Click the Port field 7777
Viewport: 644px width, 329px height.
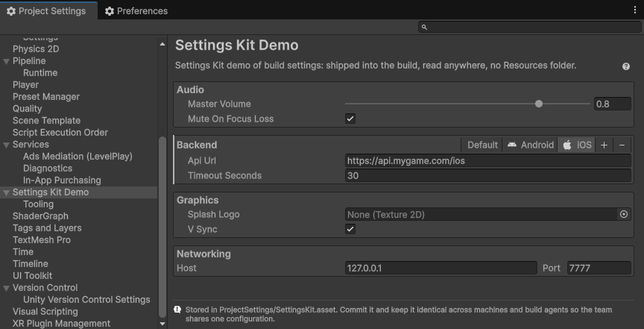(x=599, y=268)
